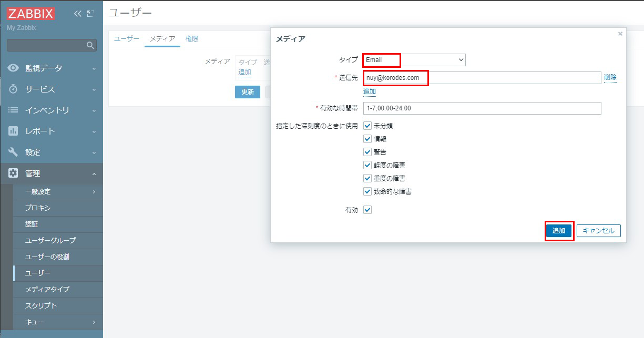This screenshot has height=338, width=644.
Task: Uncheck the 重度の障害 checkbox
Action: [367, 179]
